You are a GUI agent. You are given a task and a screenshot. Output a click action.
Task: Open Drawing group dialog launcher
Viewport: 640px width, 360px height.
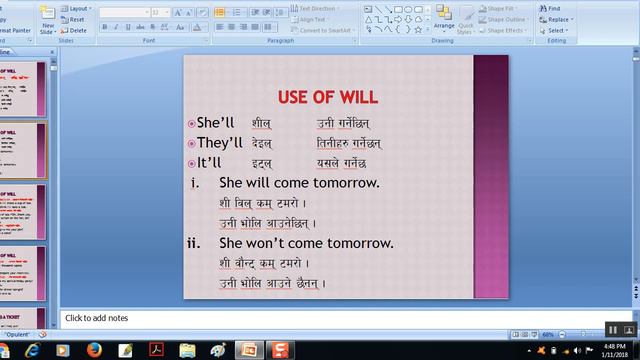tap(530, 41)
